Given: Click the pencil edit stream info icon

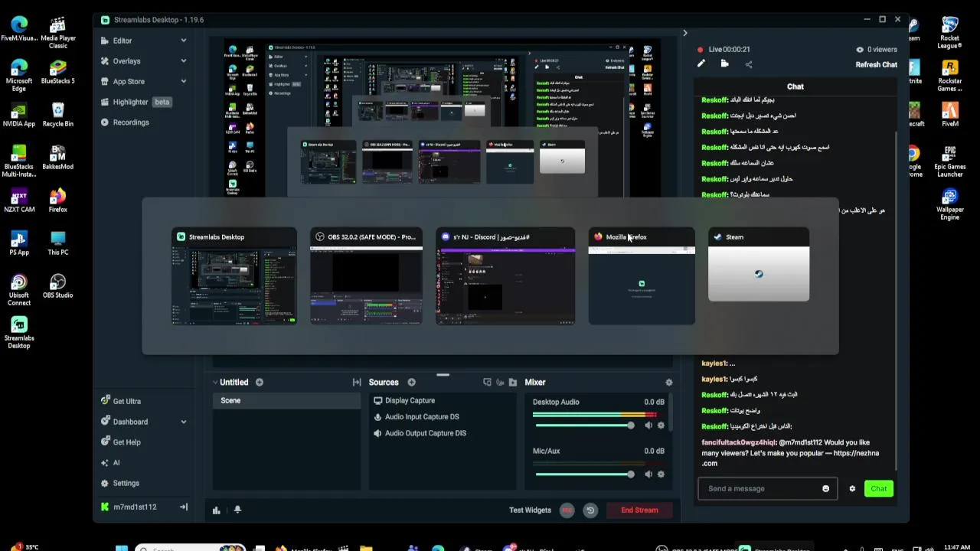Looking at the screenshot, I should [701, 64].
